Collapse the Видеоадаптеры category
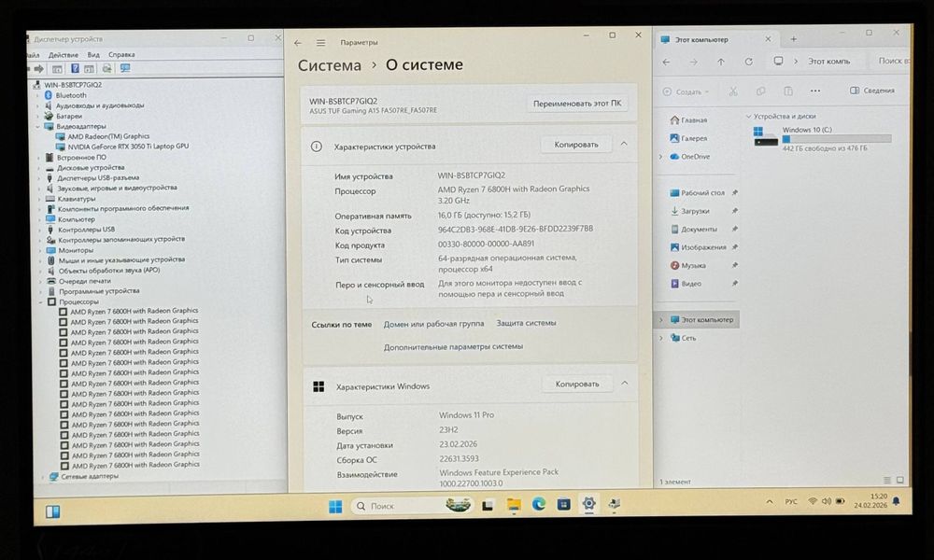The height and width of the screenshot is (560, 934). [37, 126]
